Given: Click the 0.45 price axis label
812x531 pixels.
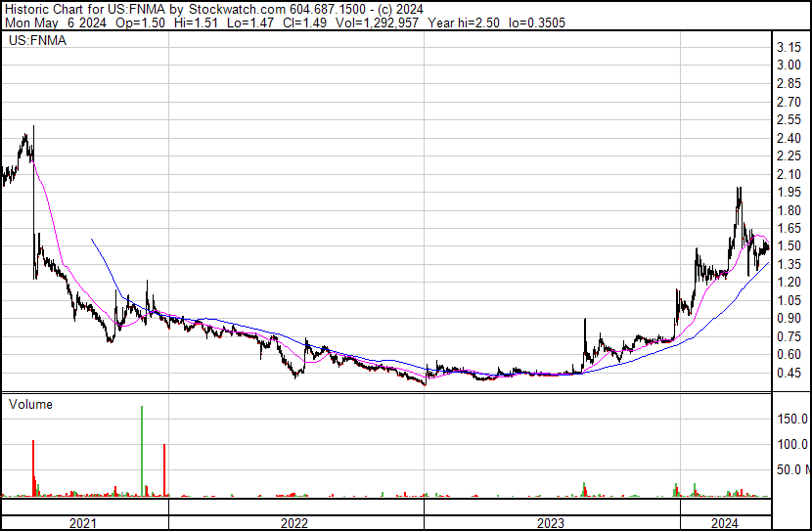Looking at the screenshot, I should point(789,374).
